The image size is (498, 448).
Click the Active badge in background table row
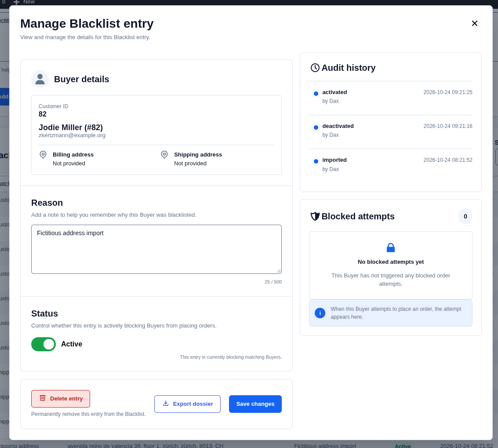(x=403, y=445)
